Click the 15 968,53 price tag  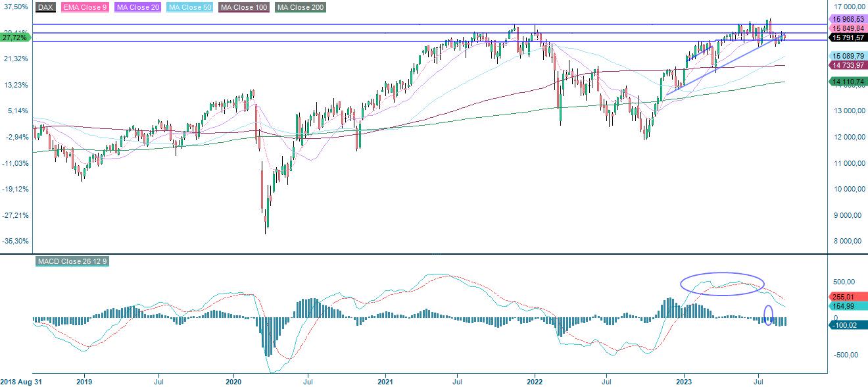click(848, 20)
